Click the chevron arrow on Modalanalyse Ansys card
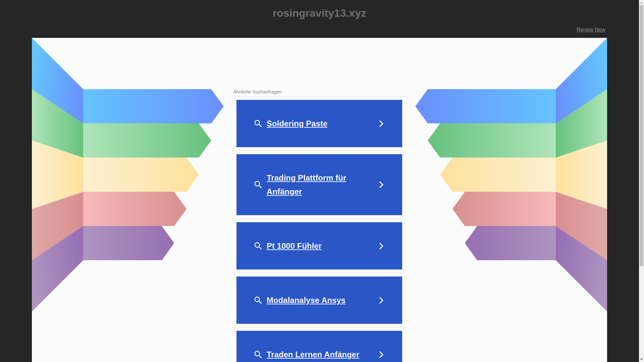This screenshot has width=644, height=362. point(381,300)
